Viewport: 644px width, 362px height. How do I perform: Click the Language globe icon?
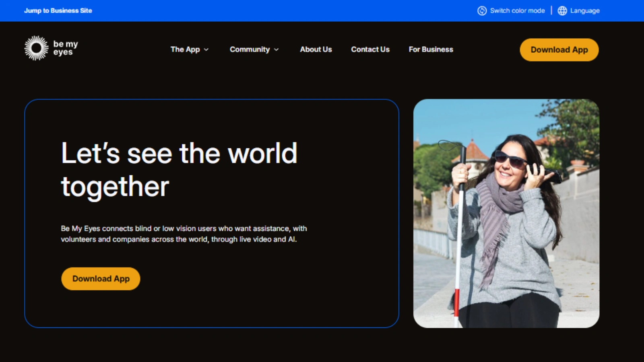562,11
